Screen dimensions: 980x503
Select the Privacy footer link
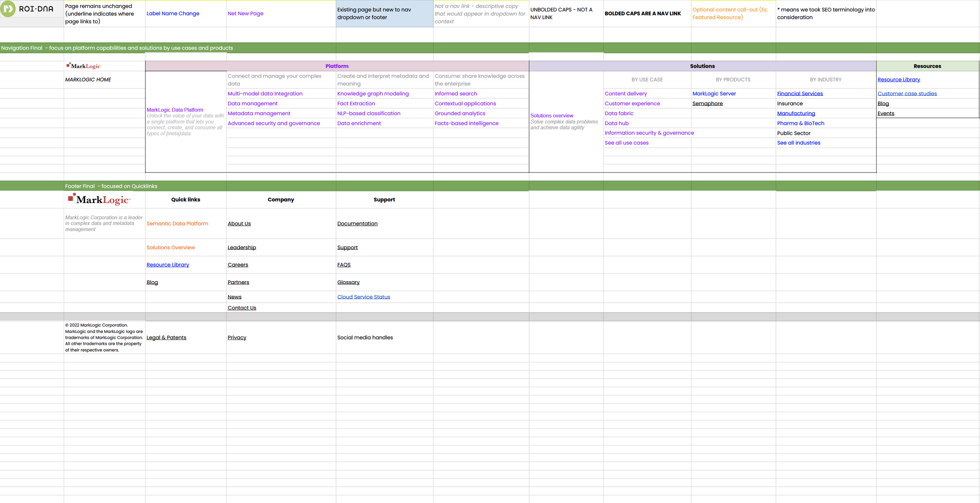(237, 338)
